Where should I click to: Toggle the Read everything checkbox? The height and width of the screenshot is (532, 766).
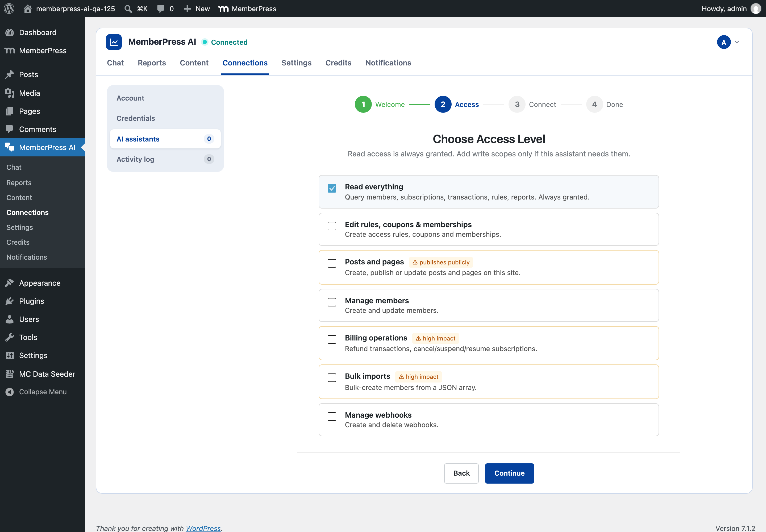pyautogui.click(x=332, y=188)
